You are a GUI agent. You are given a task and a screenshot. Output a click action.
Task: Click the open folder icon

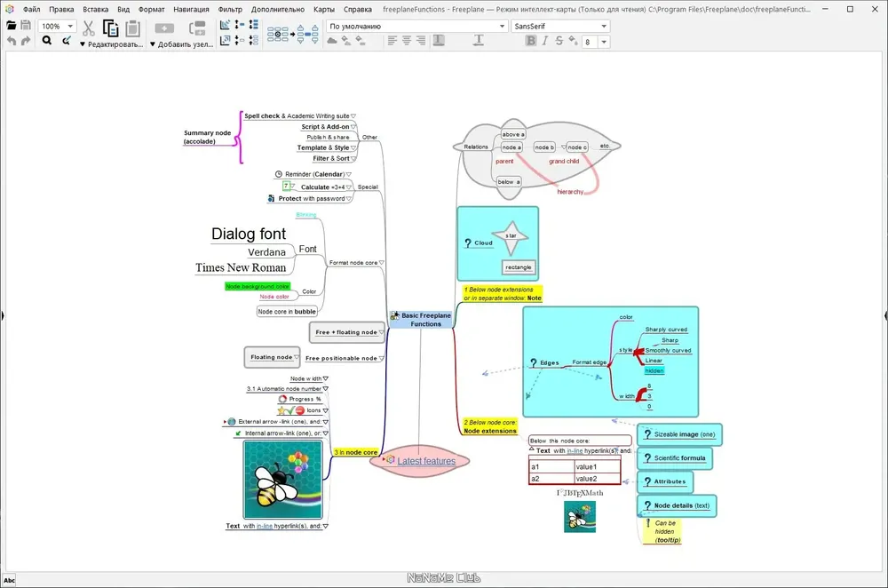pyautogui.click(x=11, y=26)
